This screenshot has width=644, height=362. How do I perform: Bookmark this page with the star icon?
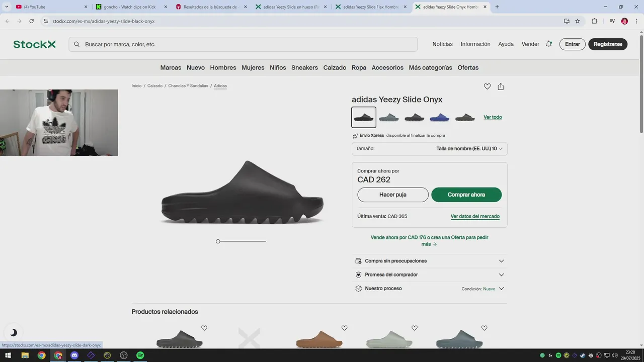coord(578,21)
